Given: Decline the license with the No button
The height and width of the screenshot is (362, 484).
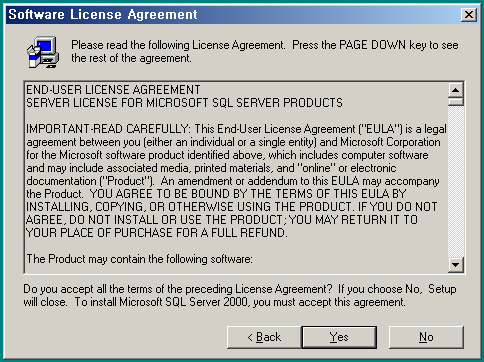Looking at the screenshot, I should 426,337.
